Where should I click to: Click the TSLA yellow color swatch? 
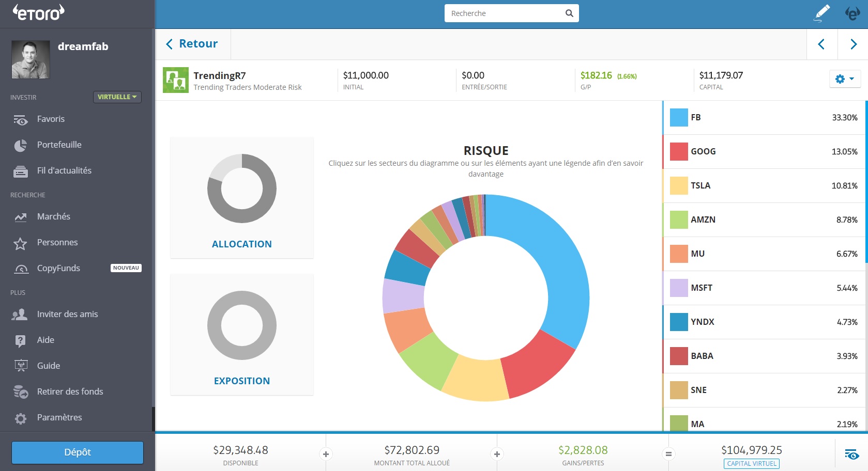[679, 186]
